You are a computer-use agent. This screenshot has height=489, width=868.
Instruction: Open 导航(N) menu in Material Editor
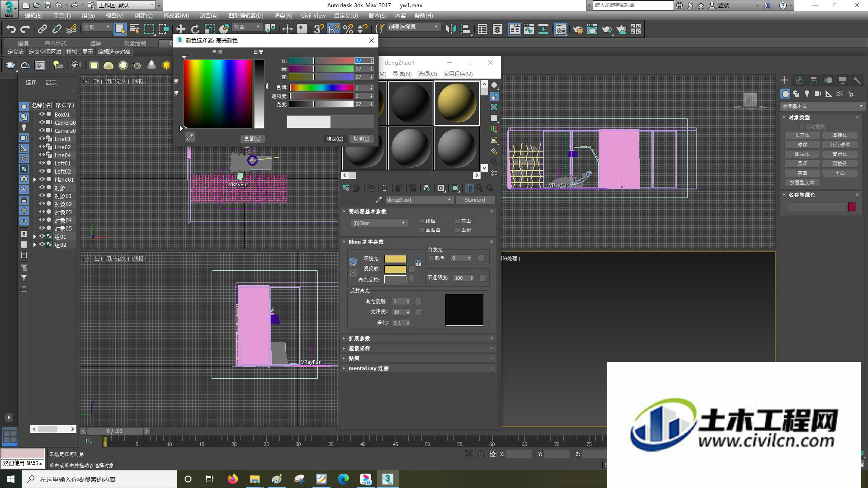(402, 74)
